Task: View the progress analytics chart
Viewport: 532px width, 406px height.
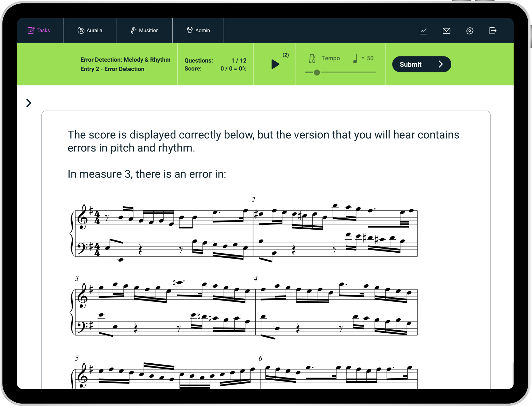Action: pos(423,30)
